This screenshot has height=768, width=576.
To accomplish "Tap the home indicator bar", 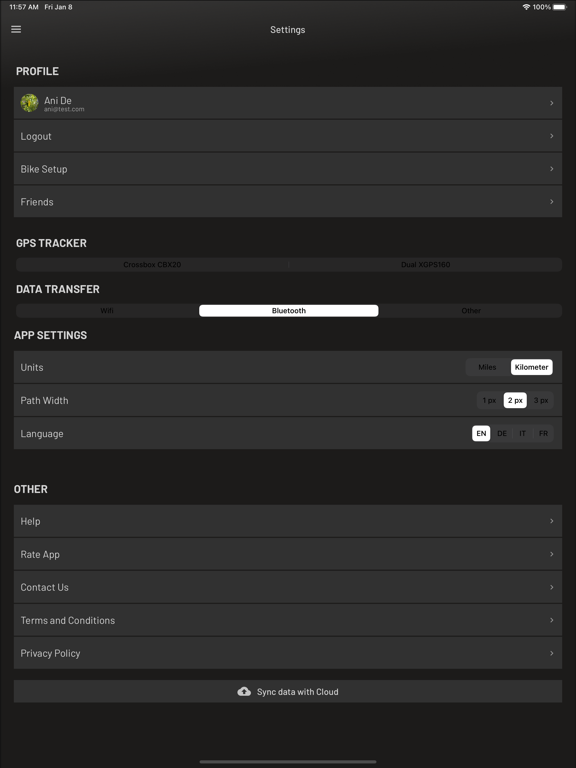I will click(x=288, y=762).
